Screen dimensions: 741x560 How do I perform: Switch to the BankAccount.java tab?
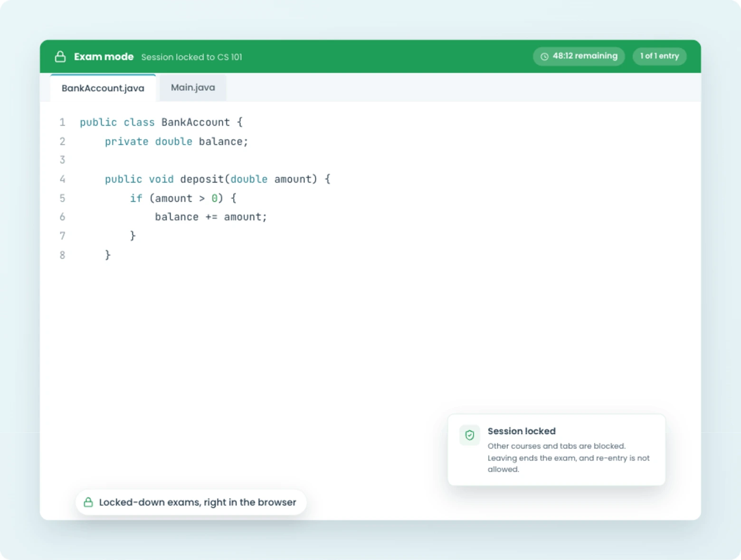point(103,88)
